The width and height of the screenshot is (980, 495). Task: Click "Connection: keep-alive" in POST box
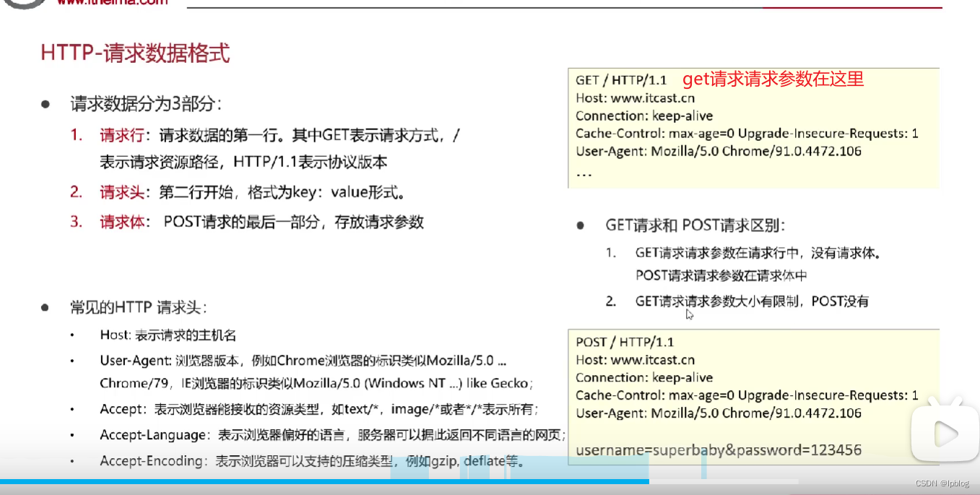644,377
